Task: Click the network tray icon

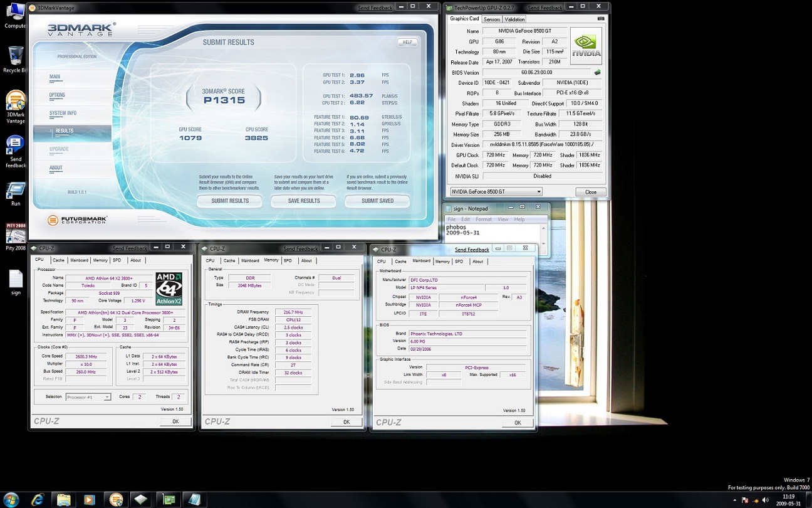Action: coord(754,500)
